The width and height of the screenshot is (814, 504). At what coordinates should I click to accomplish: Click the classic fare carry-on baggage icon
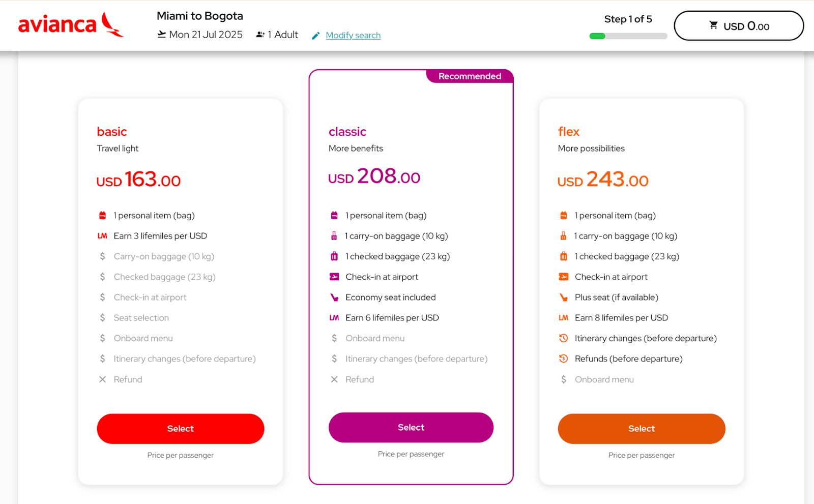[x=334, y=236]
